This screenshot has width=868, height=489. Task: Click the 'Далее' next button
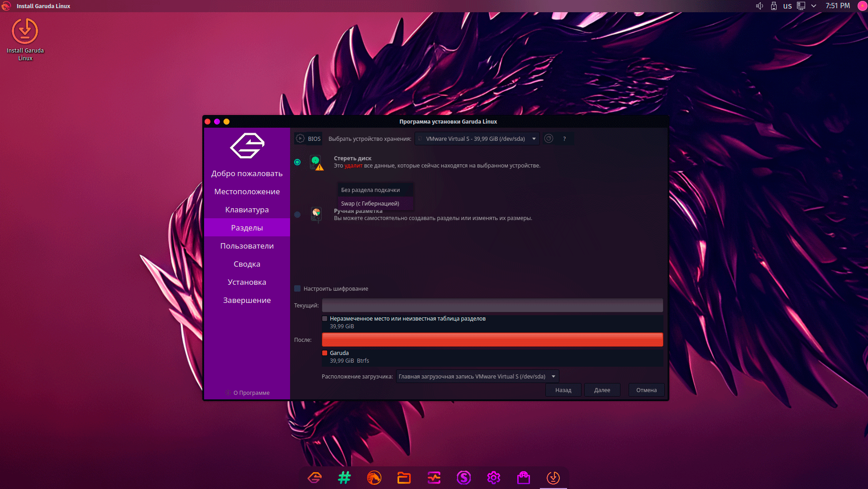click(602, 390)
